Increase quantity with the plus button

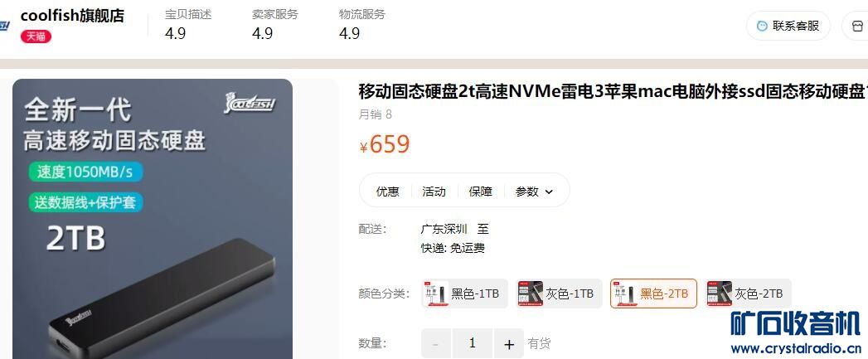(509, 344)
